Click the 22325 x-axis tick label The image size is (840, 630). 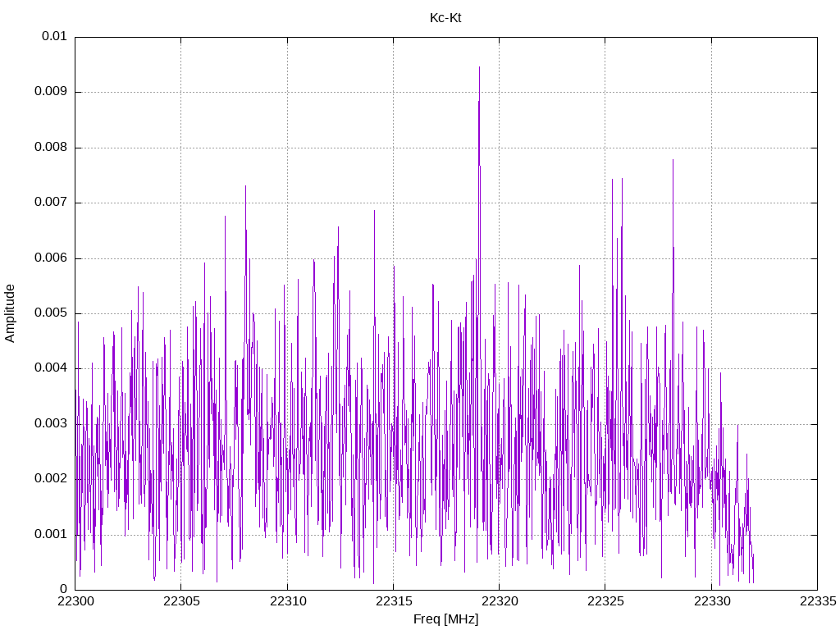pos(606,601)
